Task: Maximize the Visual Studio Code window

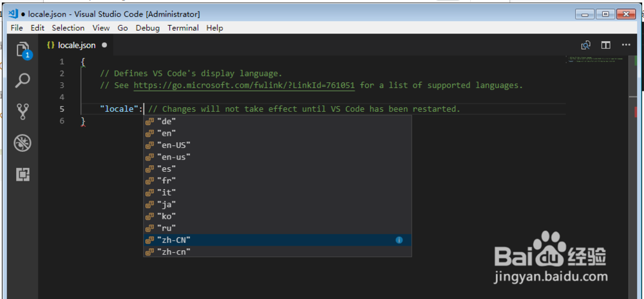Action: tap(605, 14)
